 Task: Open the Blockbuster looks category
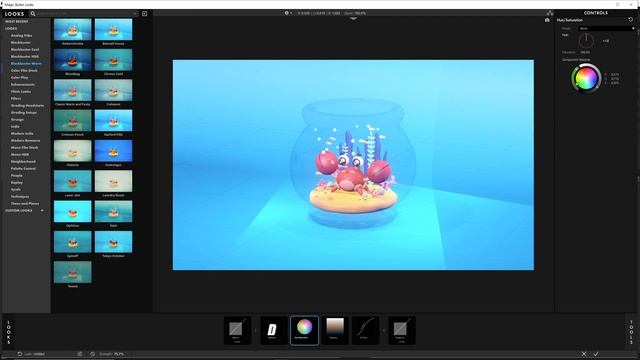pos(21,42)
